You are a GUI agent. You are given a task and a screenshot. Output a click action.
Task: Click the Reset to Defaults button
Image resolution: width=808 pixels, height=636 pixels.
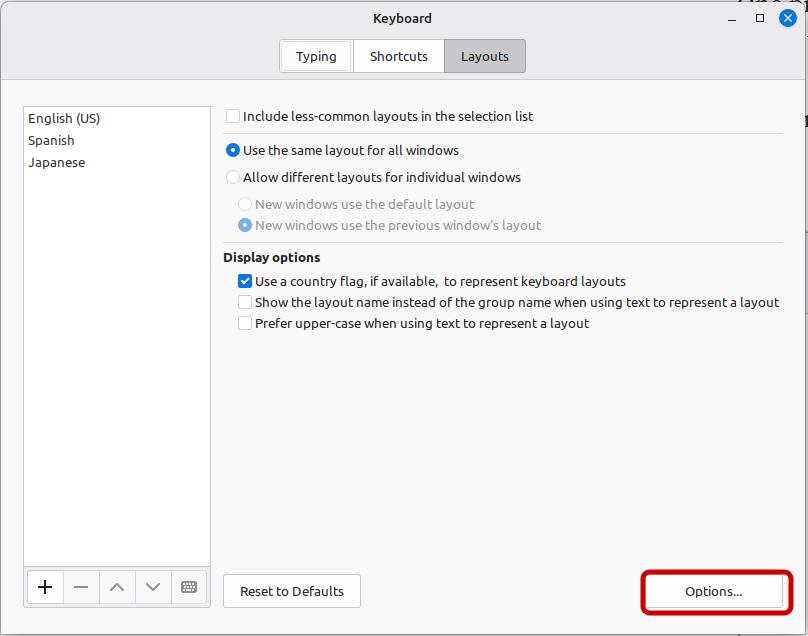292,591
